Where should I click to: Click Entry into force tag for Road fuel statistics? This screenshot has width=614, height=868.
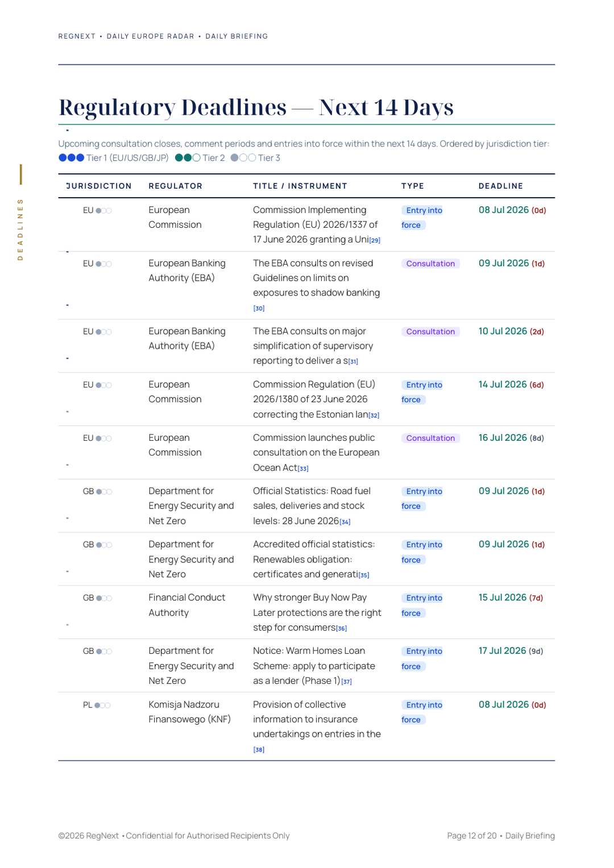pyautogui.click(x=422, y=499)
